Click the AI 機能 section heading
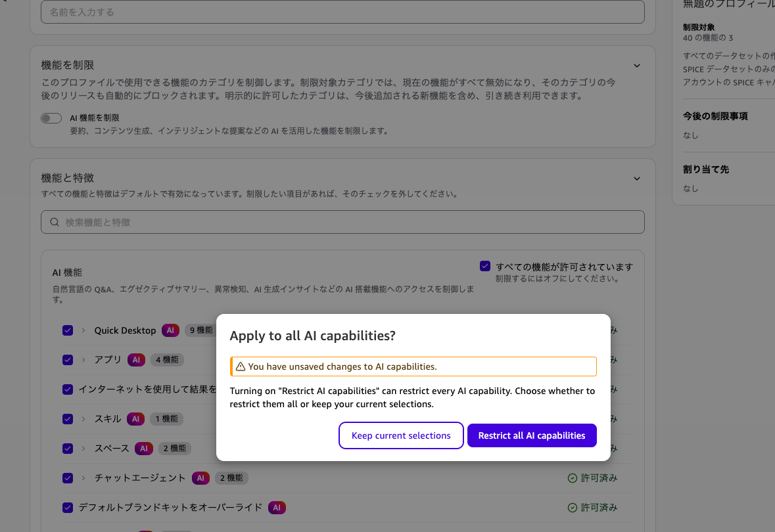 (x=67, y=273)
